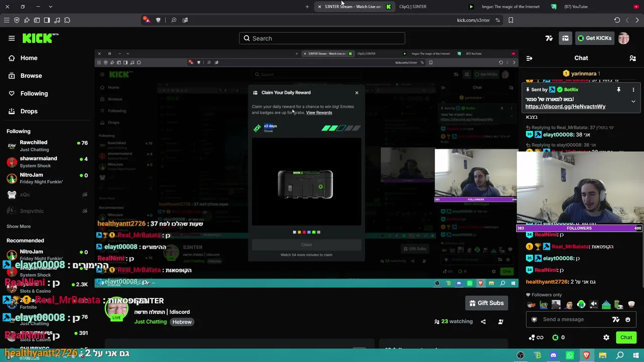
Task: Bookmark this page in browser toolbar
Action: [x=511, y=20]
